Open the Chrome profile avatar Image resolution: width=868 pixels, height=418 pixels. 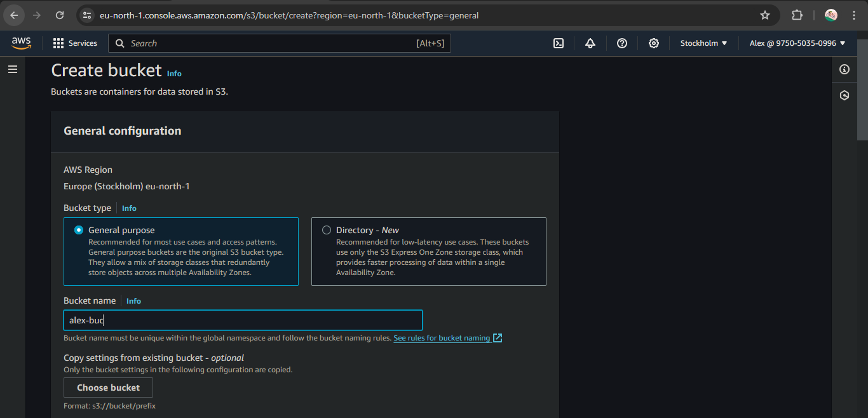click(x=831, y=15)
